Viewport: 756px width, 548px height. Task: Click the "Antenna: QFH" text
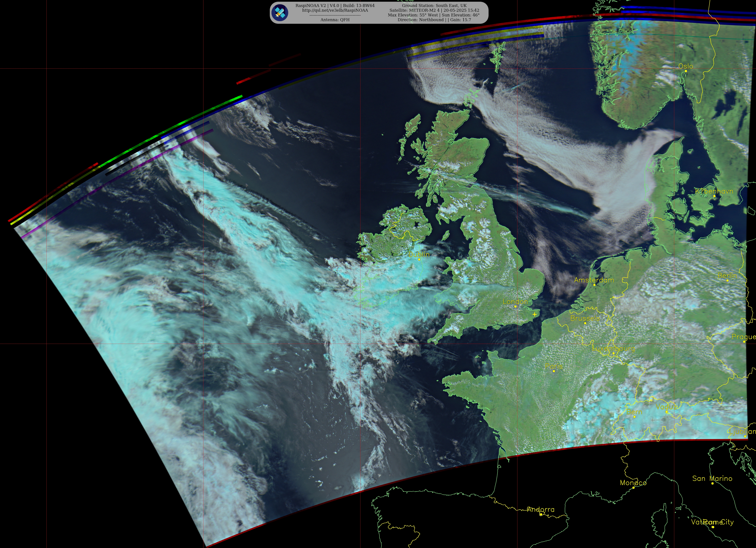tap(335, 20)
